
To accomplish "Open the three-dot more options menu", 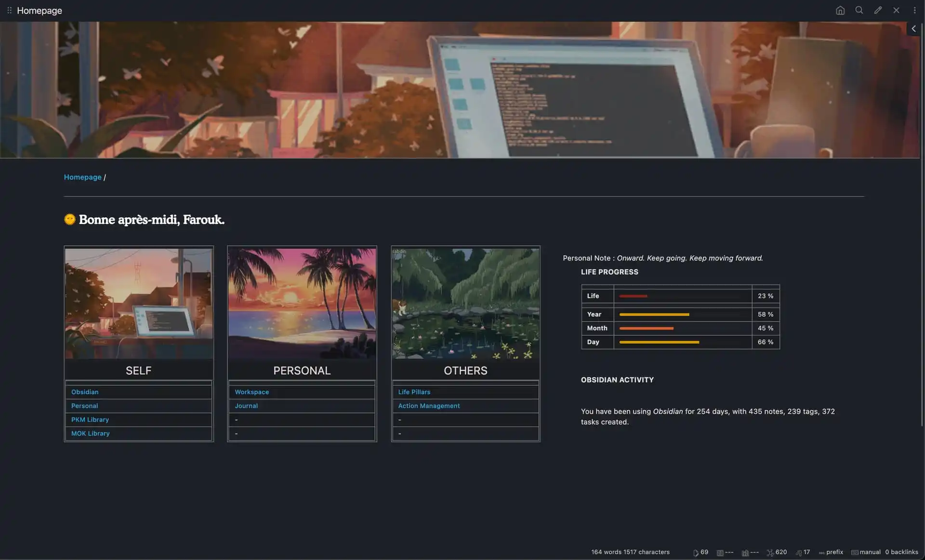I will [x=914, y=10].
